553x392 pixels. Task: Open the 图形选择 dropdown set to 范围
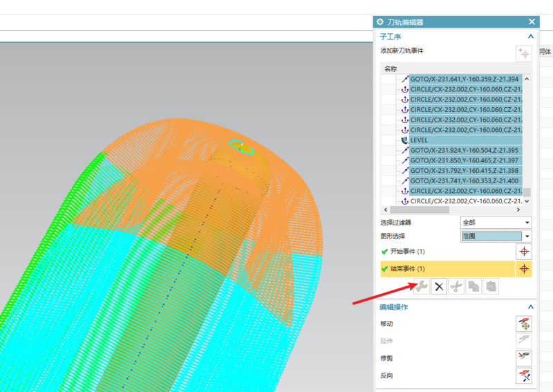pos(496,236)
